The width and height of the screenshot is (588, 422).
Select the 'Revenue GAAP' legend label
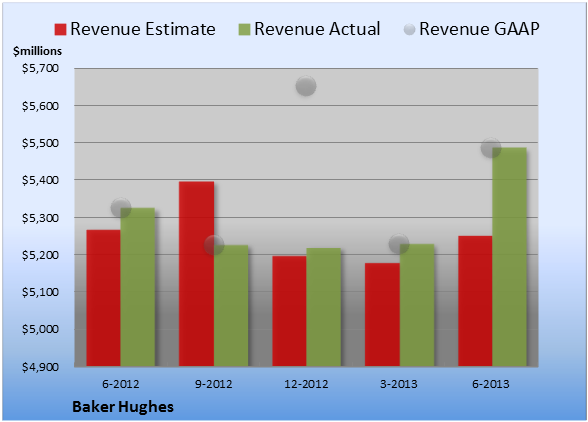click(479, 29)
